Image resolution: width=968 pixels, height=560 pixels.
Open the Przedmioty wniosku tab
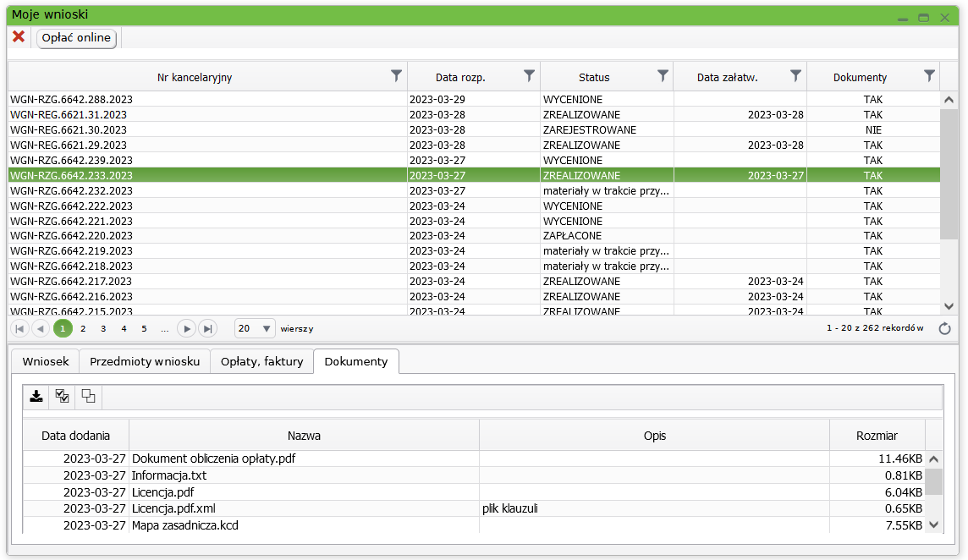(145, 361)
